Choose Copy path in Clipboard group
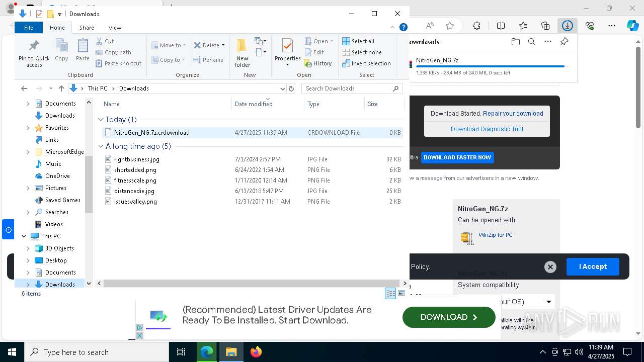Screen dimensions: 644x362 [x=113, y=52]
